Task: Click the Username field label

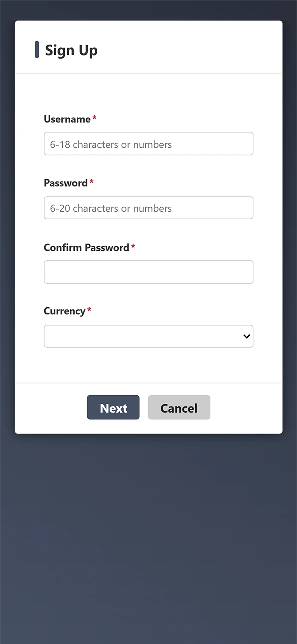Action: point(67,119)
